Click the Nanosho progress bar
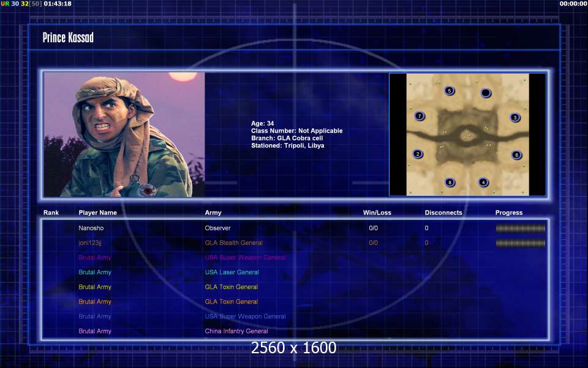Viewport: 588px width, 368px height. pyautogui.click(x=521, y=228)
